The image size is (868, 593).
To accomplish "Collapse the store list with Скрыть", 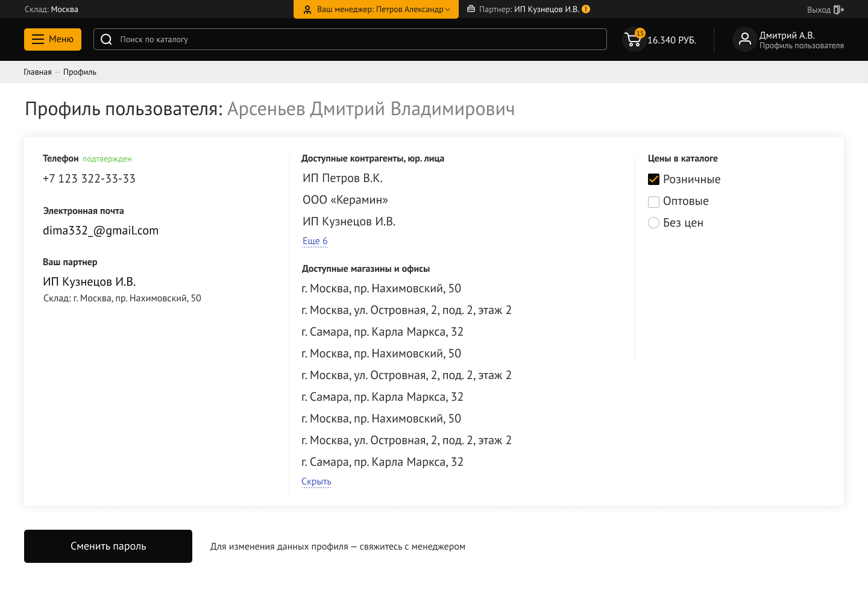I will (316, 482).
